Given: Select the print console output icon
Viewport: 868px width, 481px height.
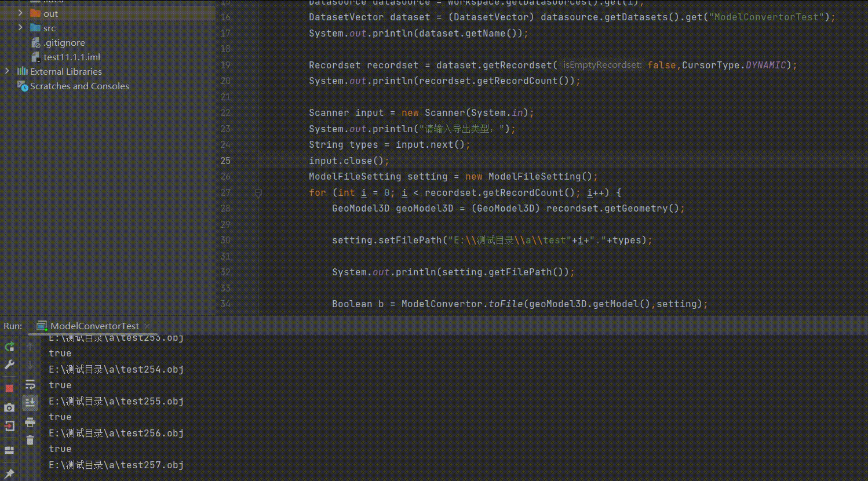Looking at the screenshot, I should (x=30, y=422).
